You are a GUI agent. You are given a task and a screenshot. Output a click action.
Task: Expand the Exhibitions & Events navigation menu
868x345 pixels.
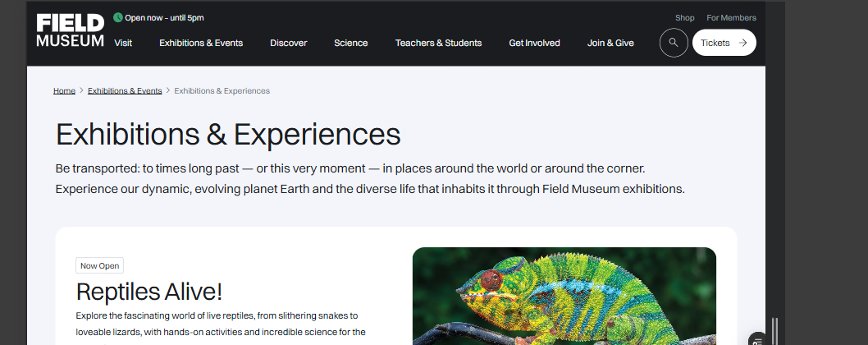coord(201,43)
